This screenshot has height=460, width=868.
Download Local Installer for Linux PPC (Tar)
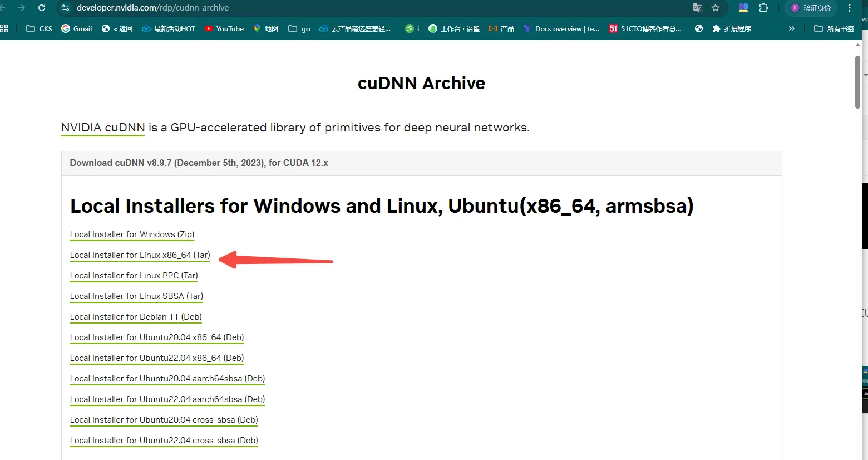pyautogui.click(x=134, y=276)
